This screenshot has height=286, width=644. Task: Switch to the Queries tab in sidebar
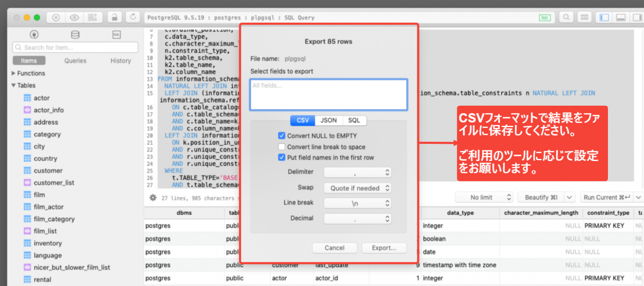[x=75, y=61]
